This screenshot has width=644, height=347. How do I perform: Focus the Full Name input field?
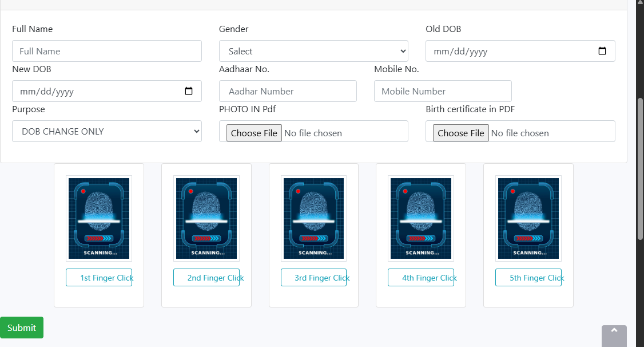(x=107, y=51)
